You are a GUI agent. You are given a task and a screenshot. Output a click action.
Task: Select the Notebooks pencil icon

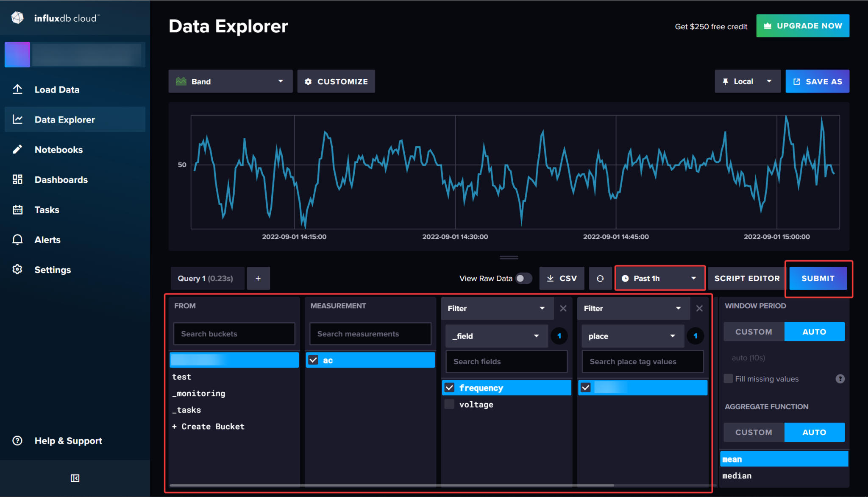coord(17,149)
